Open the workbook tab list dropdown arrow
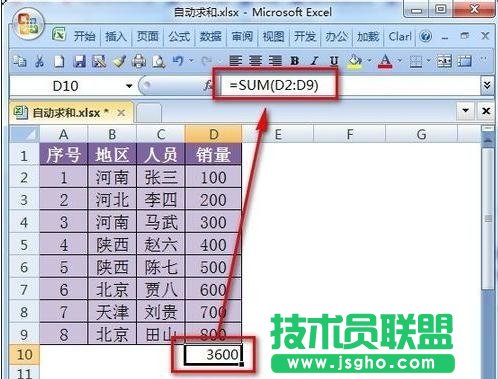This screenshot has width=498, height=379. tap(465, 110)
